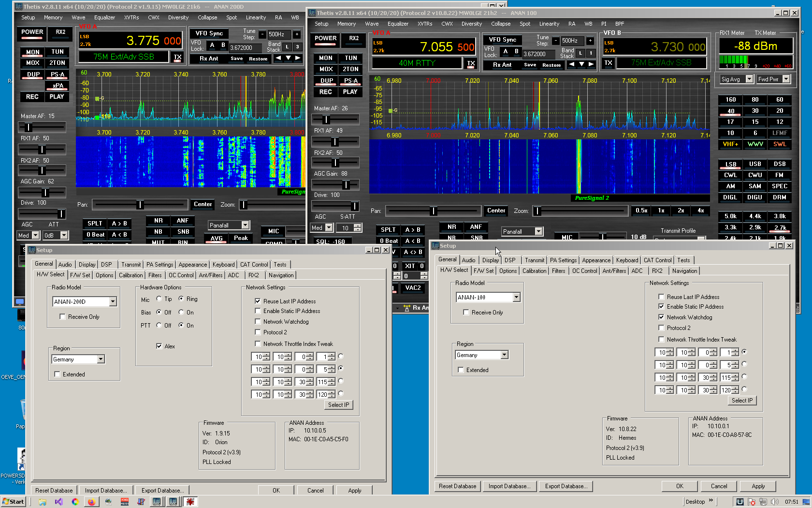This screenshot has width=812, height=508.
Task: Click band stack down arrow in ANAN 100 window
Action: [581, 64]
